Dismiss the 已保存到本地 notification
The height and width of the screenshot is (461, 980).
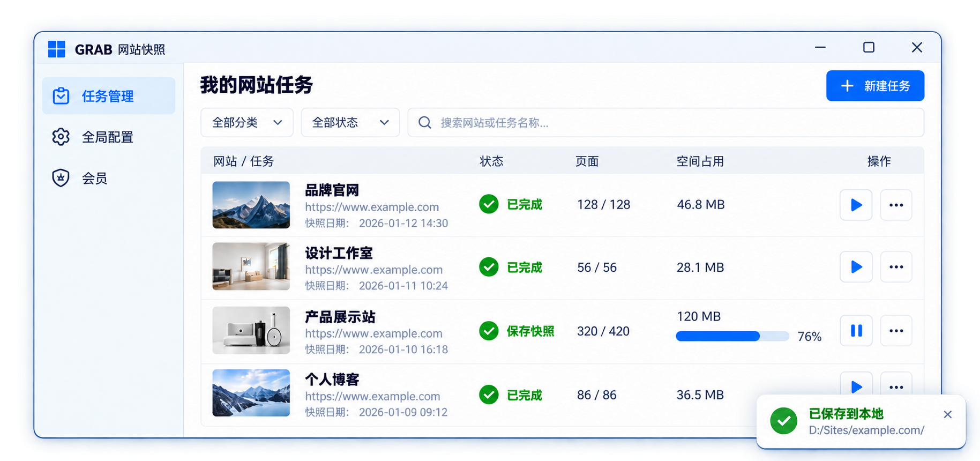click(947, 414)
